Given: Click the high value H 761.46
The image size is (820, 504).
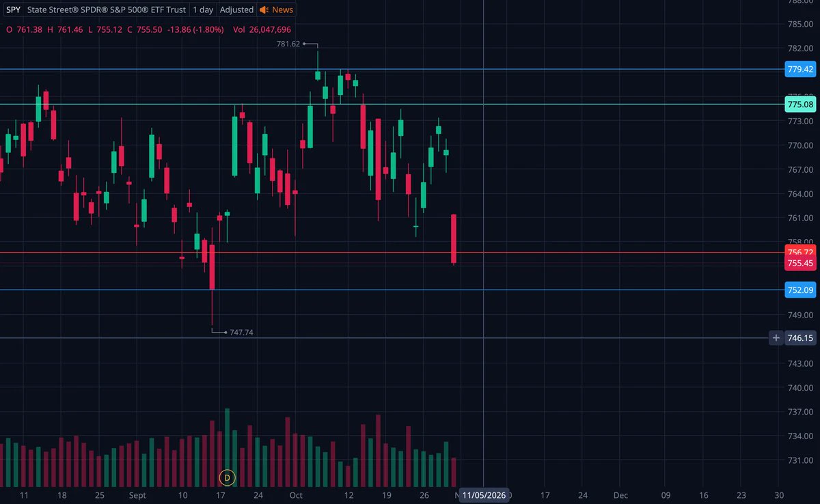Looking at the screenshot, I should (66, 30).
